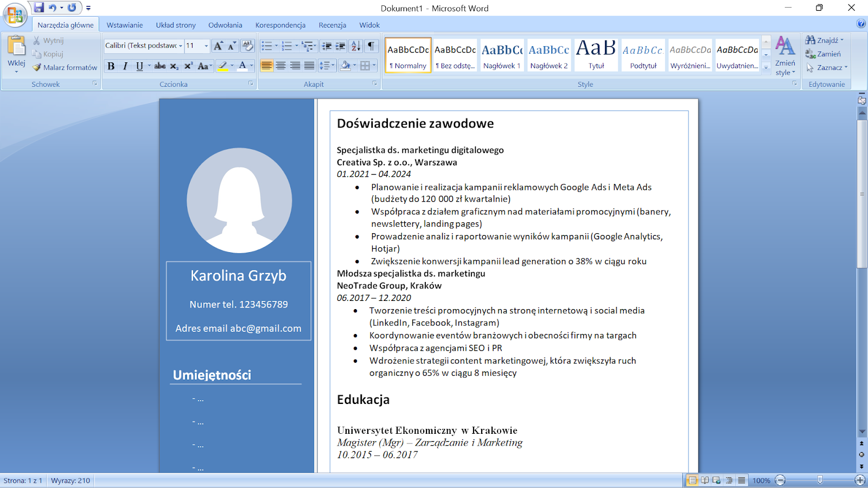The width and height of the screenshot is (868, 488).
Task: Click the Znajdź find button
Action: tap(825, 40)
